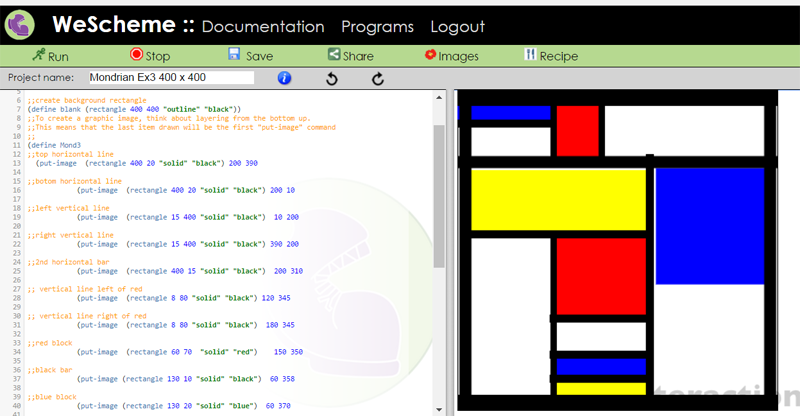
Task: Click the Run runner icon
Action: (x=39, y=55)
